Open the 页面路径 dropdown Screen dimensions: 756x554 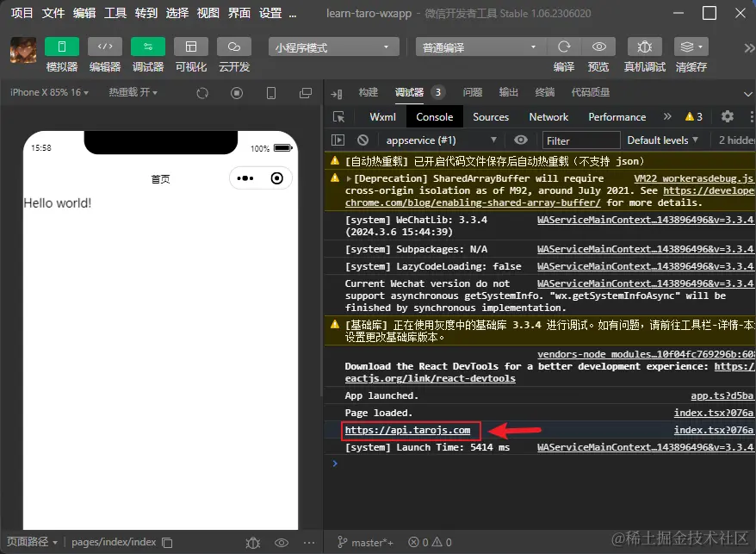(32, 542)
